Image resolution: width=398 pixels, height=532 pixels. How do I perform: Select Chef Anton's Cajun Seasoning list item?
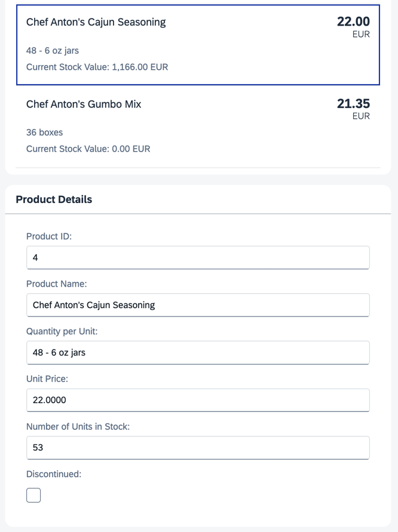tap(198, 45)
